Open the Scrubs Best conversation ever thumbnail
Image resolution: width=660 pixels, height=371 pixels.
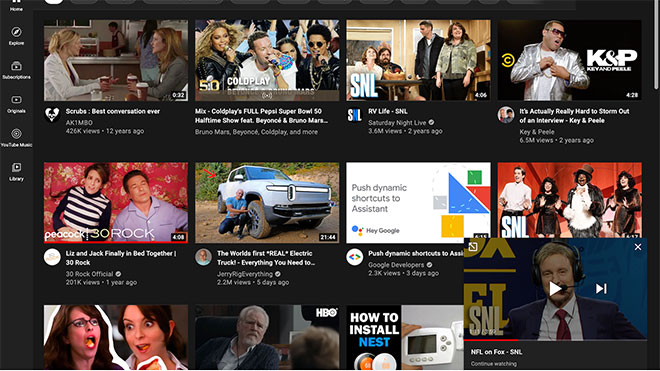coord(116,60)
